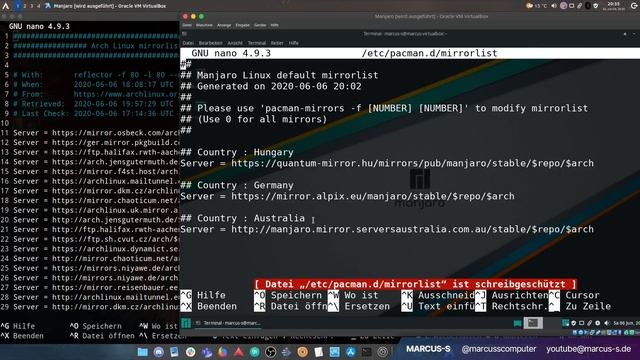The image size is (640, 360).
Task: Open the clock and date in top panel
Action: click(x=613, y=6)
